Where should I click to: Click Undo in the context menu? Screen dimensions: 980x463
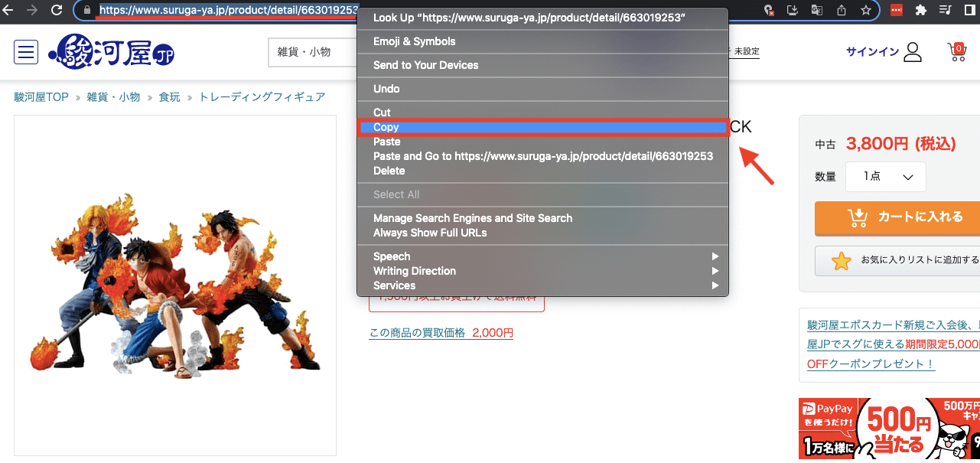click(542, 89)
